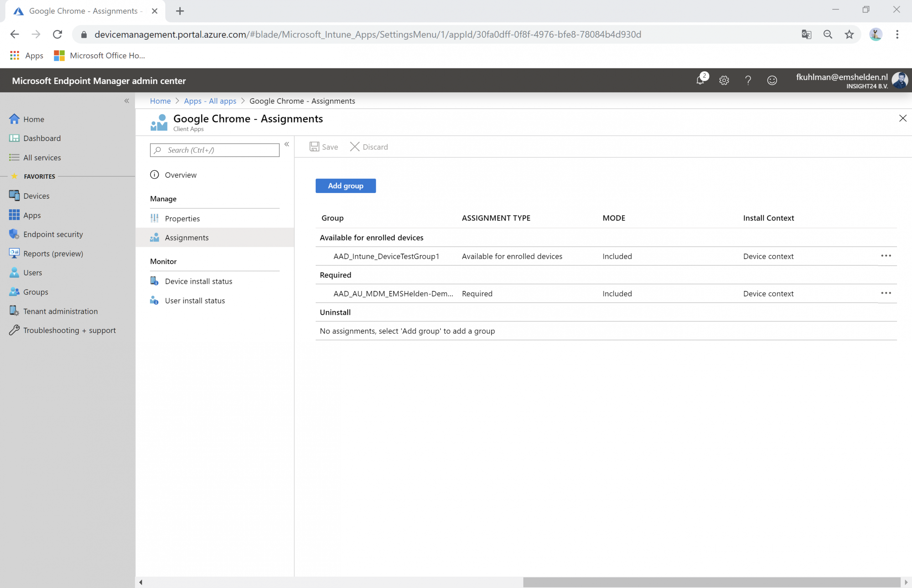
Task: Click the MODE column header
Action: (614, 218)
